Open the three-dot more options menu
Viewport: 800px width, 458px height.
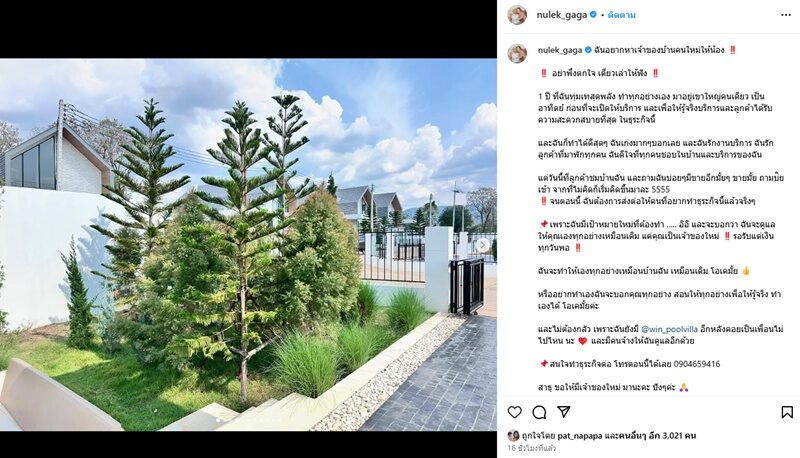click(786, 15)
